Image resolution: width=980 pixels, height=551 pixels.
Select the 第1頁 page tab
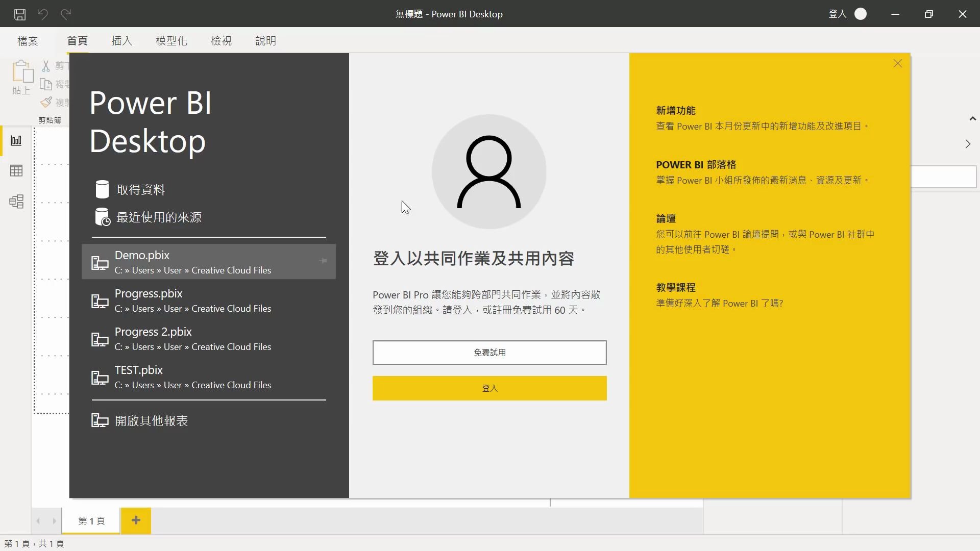click(91, 521)
